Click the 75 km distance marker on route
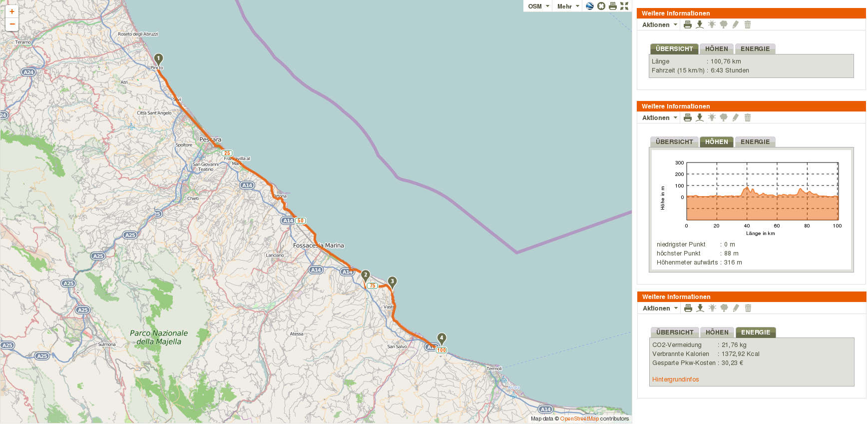Viewport: 868px width, 424px height. coord(372,286)
